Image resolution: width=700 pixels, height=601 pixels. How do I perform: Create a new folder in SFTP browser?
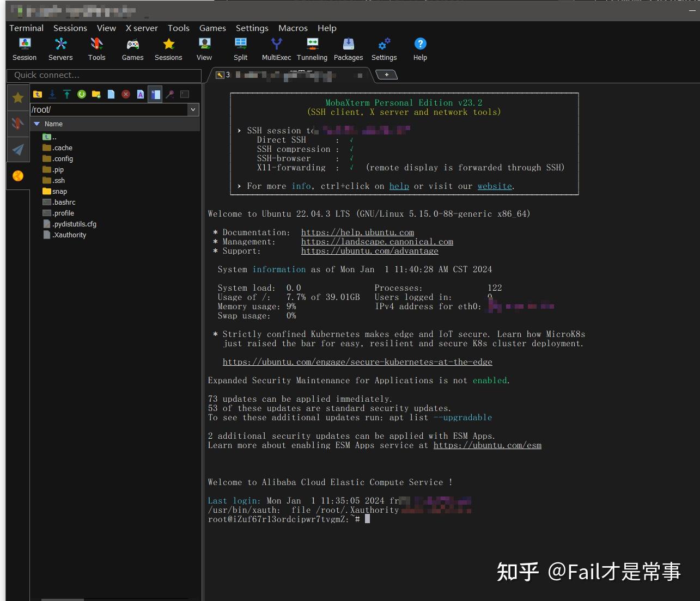[96, 94]
